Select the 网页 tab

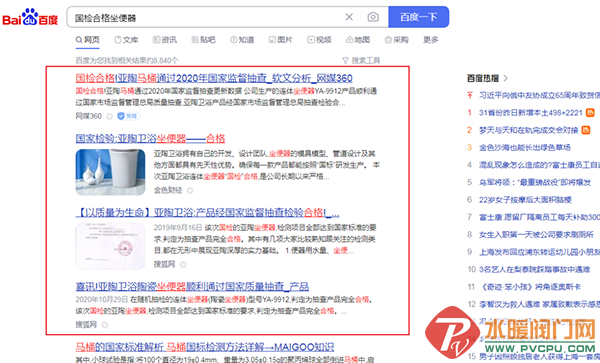coord(88,39)
